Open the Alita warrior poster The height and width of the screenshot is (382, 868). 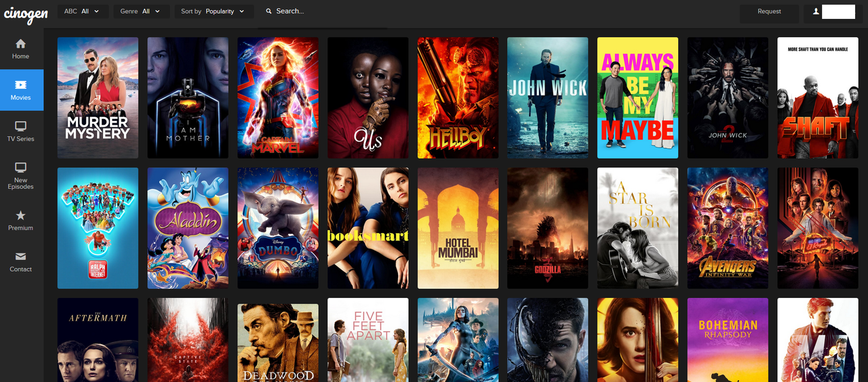(x=458, y=340)
